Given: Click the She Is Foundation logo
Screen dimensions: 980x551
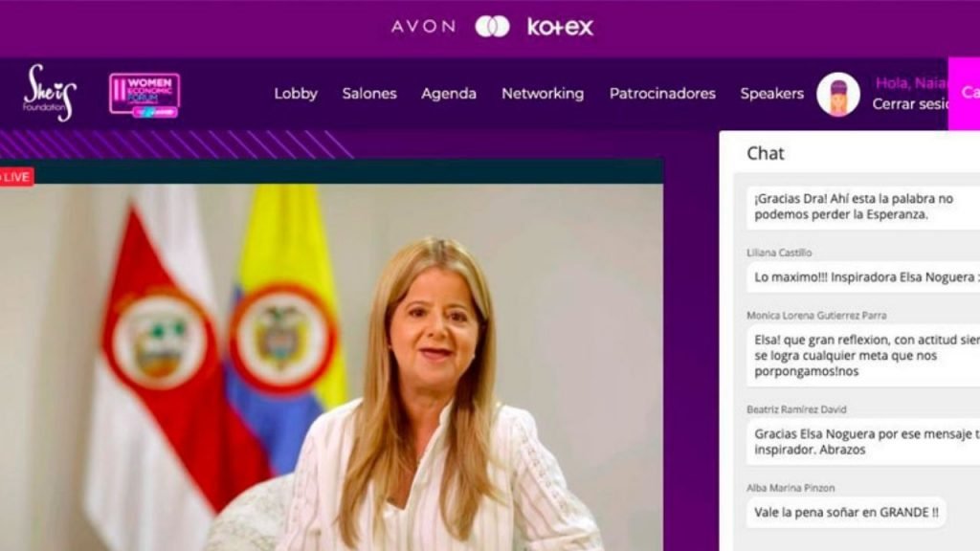Looking at the screenshot, I should point(50,93).
